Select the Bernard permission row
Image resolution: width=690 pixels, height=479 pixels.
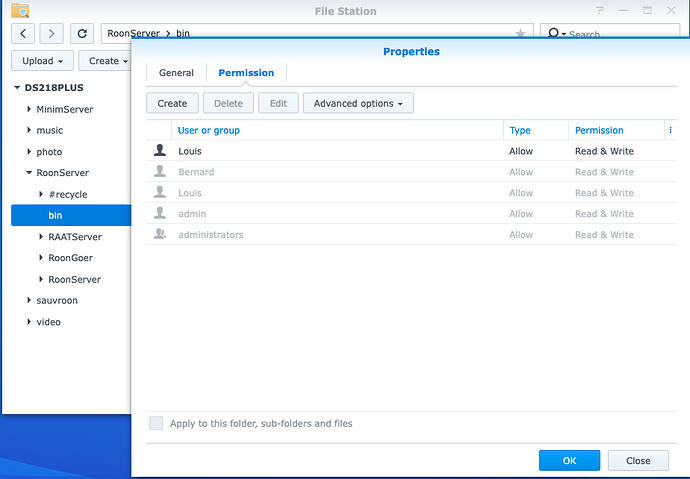click(x=411, y=172)
